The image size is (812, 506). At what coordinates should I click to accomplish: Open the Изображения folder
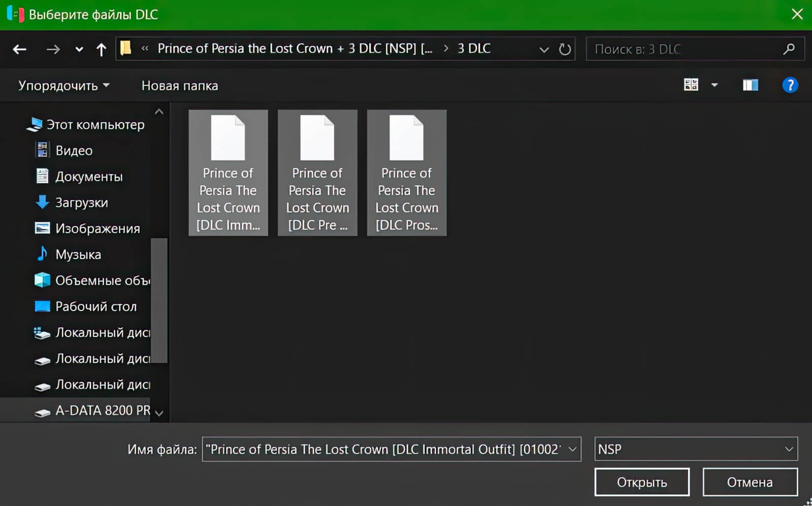98,228
